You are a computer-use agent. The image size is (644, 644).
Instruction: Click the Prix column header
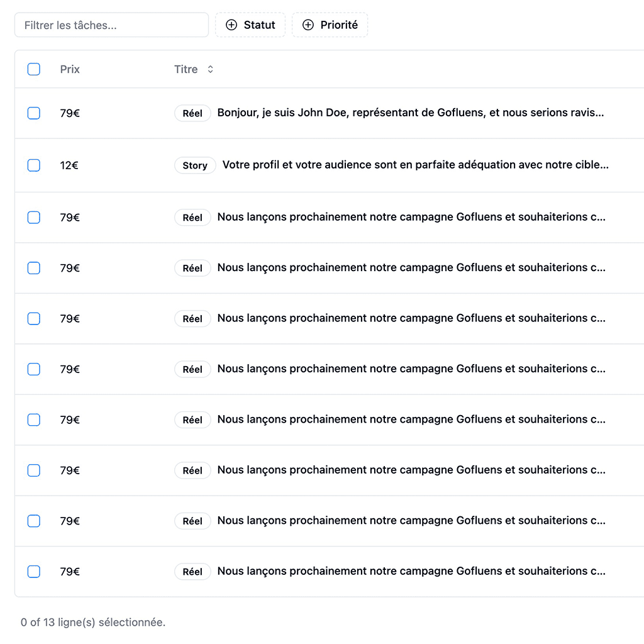point(70,69)
